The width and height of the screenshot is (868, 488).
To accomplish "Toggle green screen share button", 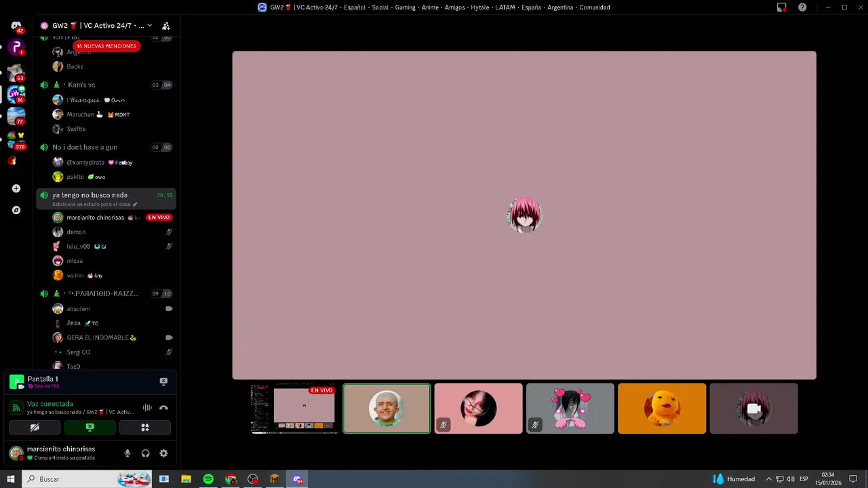I will [x=90, y=428].
